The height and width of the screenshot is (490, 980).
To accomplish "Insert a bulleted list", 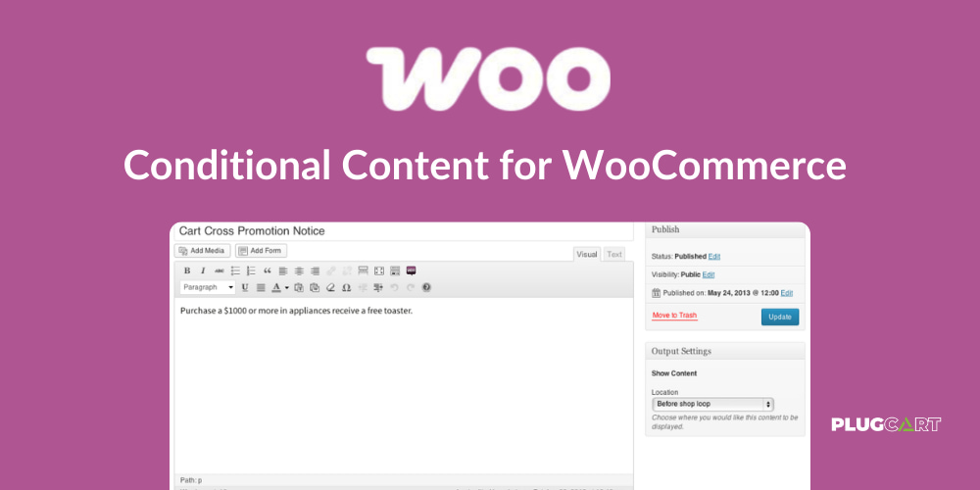I will 235,270.
